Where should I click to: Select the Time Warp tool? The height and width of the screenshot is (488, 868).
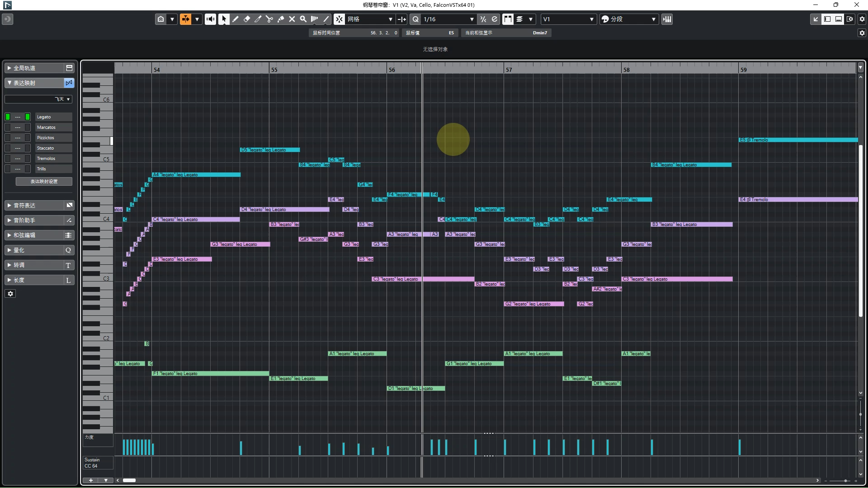click(315, 19)
